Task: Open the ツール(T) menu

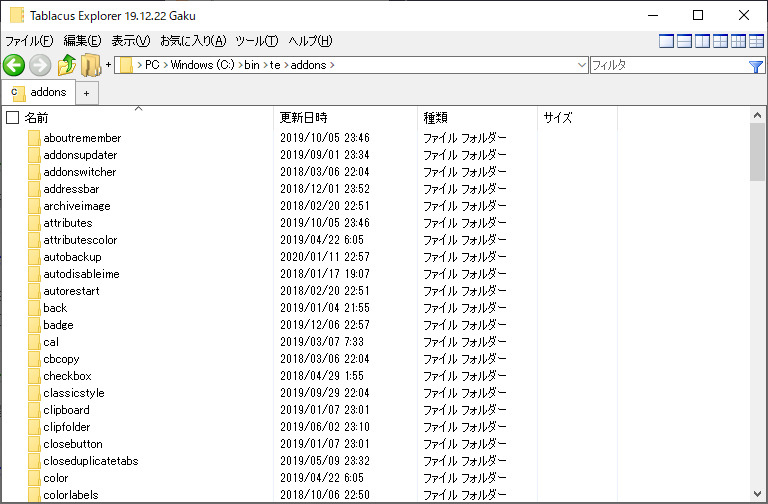Action: tap(257, 41)
